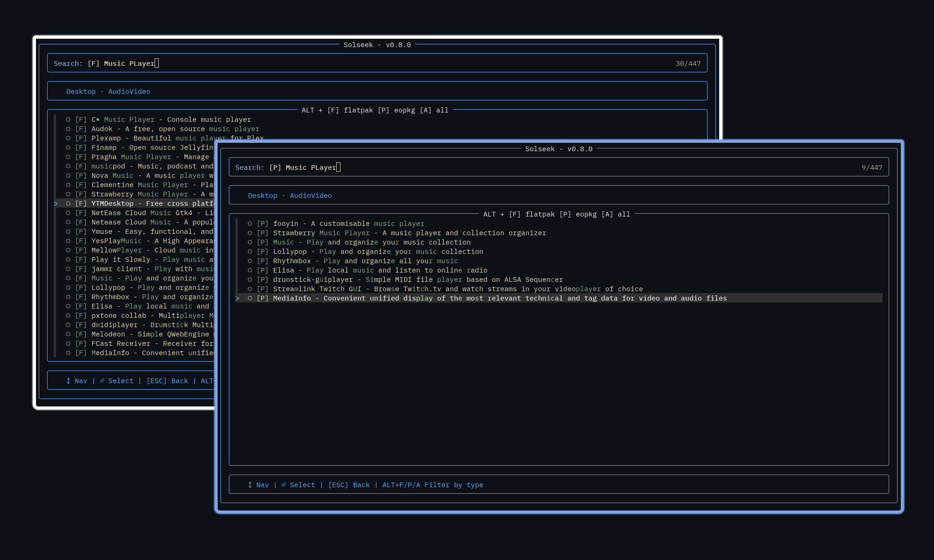The width and height of the screenshot is (934, 560).
Task: Toggle the circle marker for Plexamp [F] entry
Action: pyautogui.click(x=68, y=138)
